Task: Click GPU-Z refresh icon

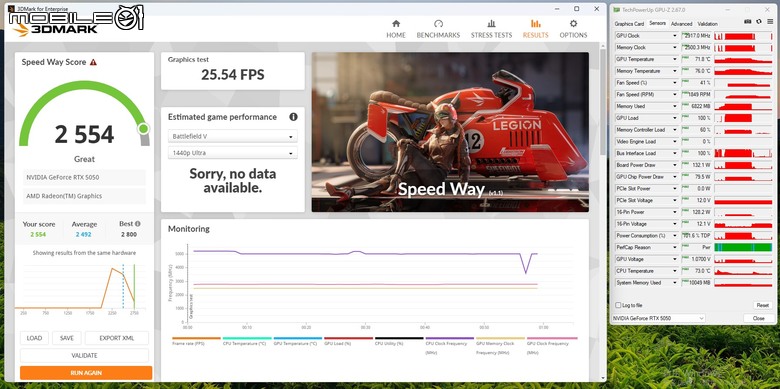Action: pyautogui.click(x=758, y=22)
